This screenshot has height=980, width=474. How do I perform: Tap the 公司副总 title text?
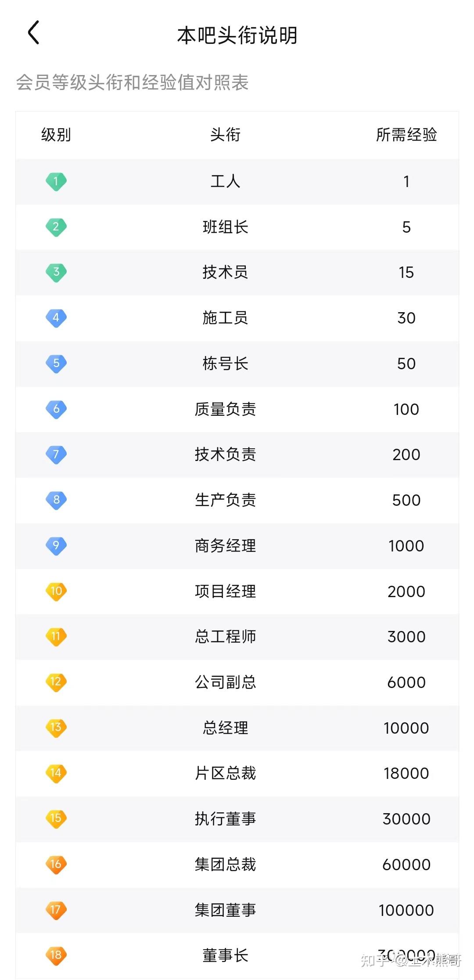[225, 682]
